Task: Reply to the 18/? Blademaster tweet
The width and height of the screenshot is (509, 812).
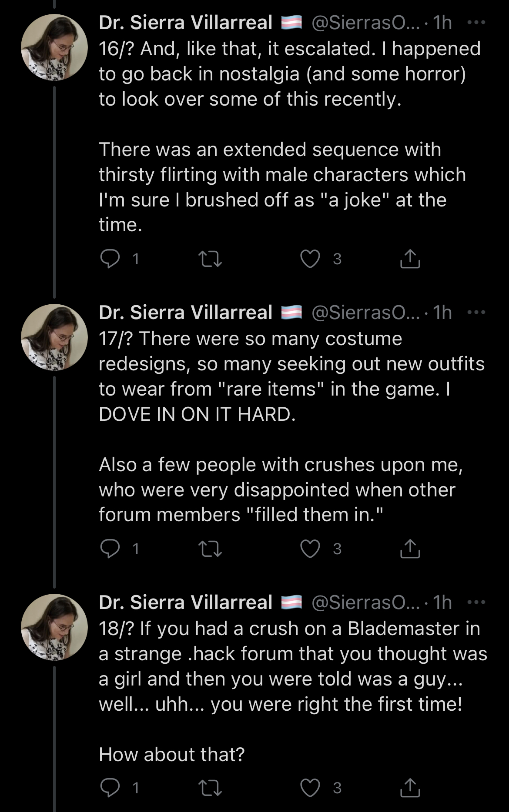Action: coord(110,787)
